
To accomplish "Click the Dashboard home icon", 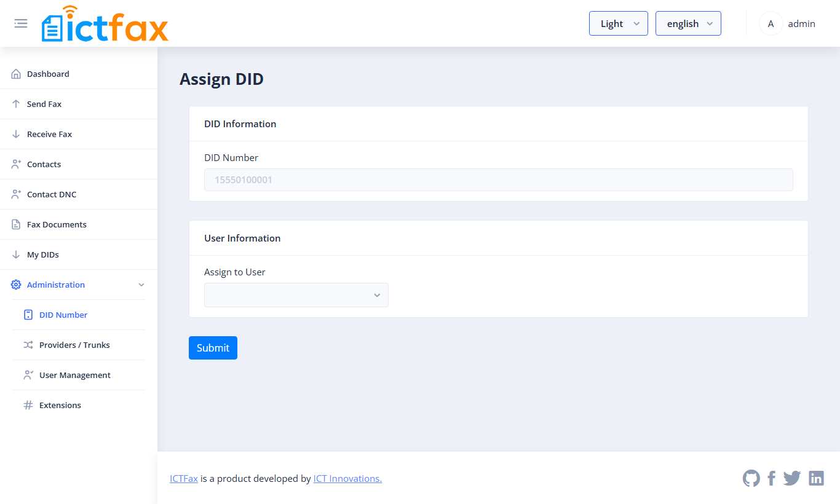I will click(x=16, y=74).
